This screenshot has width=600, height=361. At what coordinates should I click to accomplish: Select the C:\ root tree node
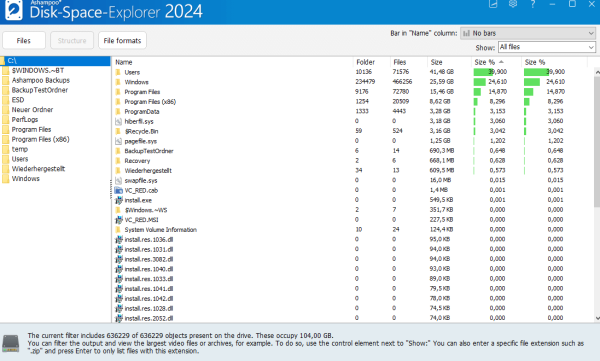tap(55, 61)
